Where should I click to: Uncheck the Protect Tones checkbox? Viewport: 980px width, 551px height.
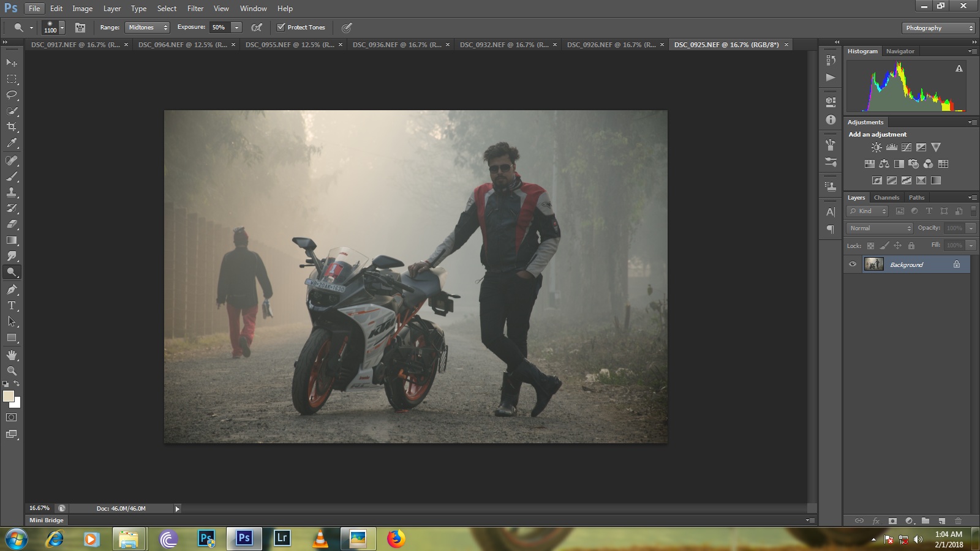281,28
